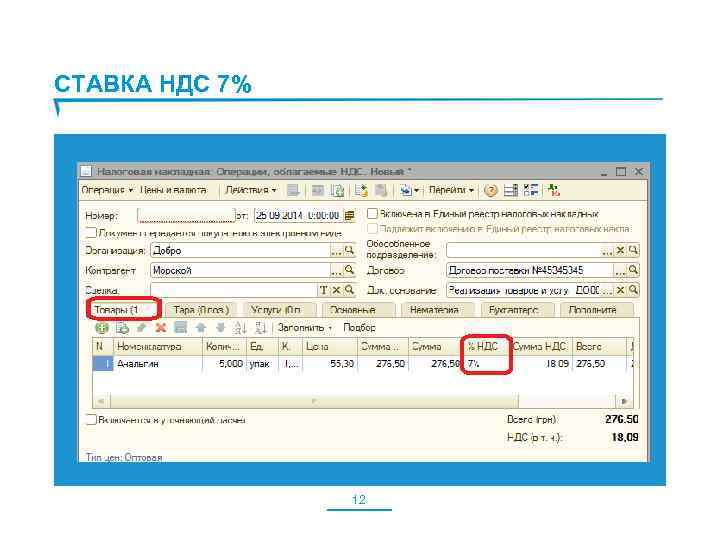The width and height of the screenshot is (720, 540).
Task: Delete the row with red X icon
Action: (x=161, y=328)
